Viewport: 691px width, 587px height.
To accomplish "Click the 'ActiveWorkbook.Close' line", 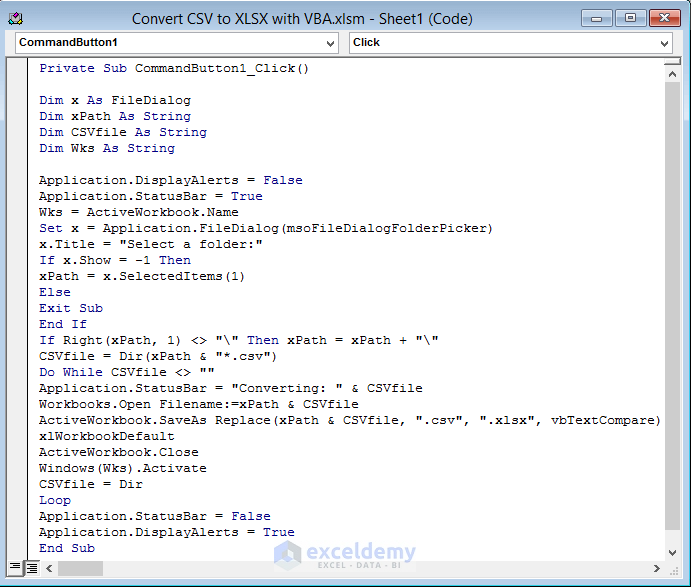I will (x=119, y=452).
